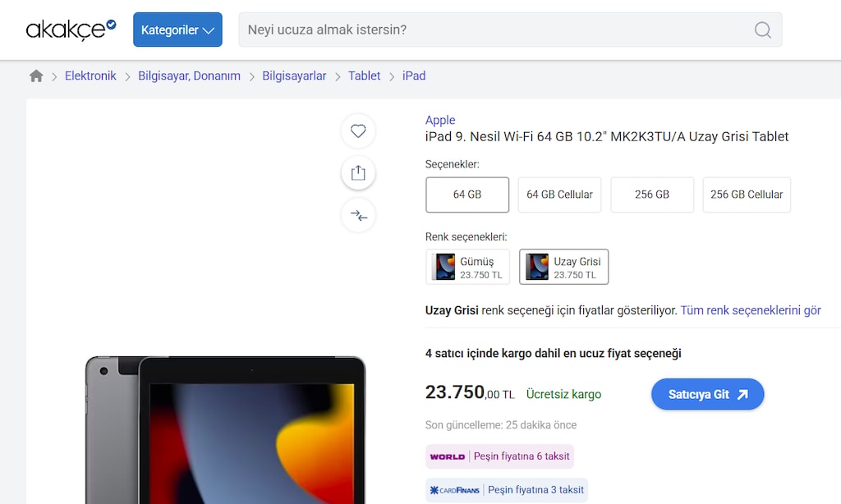Viewport: 841px width, 504px height.
Task: Click CardFinans 'Peşin fiyatına 3 taksit' badge
Action: (506, 490)
